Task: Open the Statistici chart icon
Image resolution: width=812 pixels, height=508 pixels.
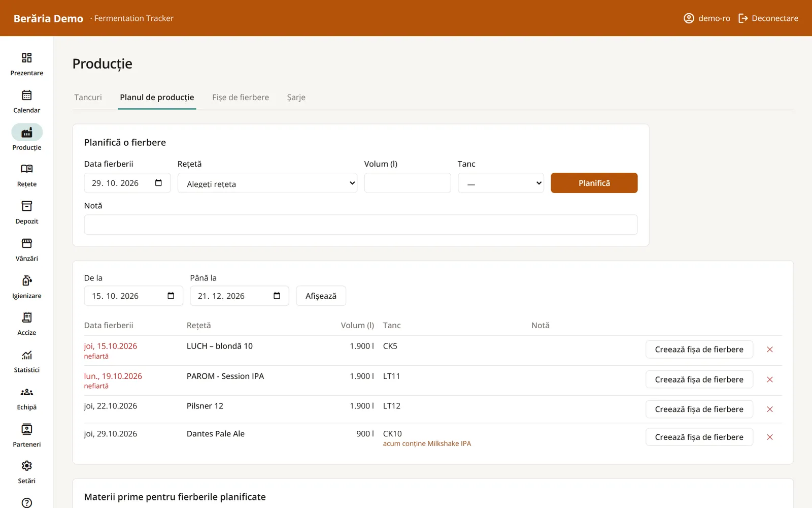Action: 27,355
